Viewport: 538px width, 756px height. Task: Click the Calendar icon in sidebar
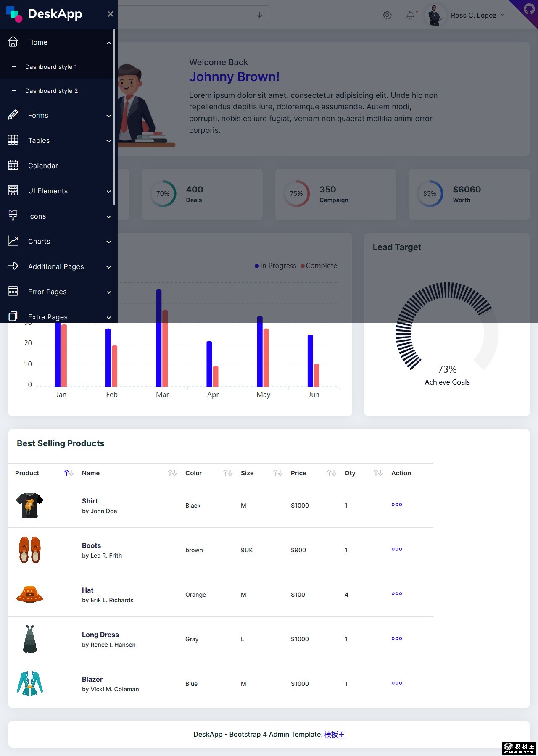click(x=13, y=166)
